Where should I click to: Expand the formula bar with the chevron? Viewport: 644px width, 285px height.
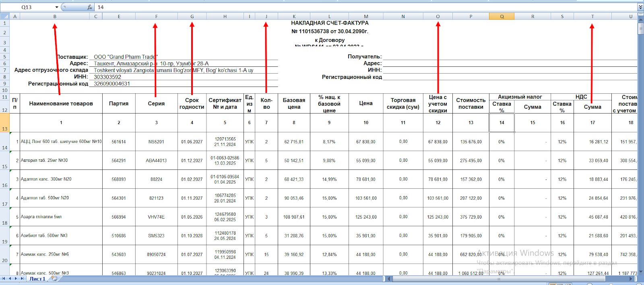(640, 7)
